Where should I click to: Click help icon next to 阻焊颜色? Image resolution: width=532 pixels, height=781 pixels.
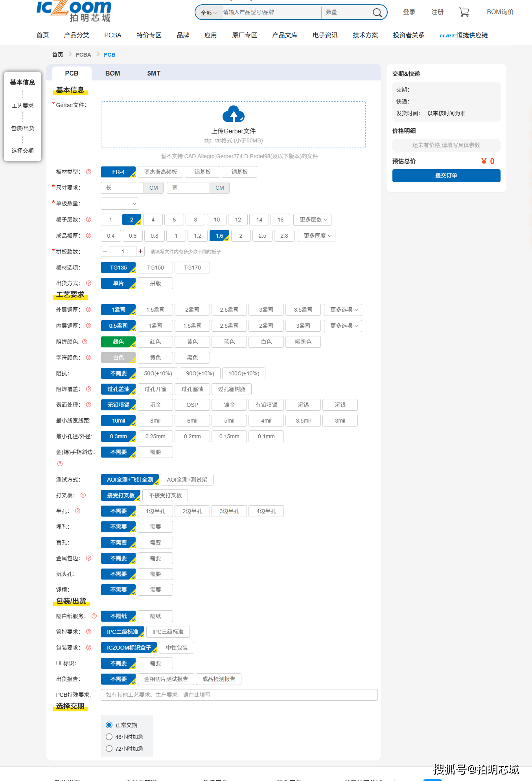click(x=85, y=342)
